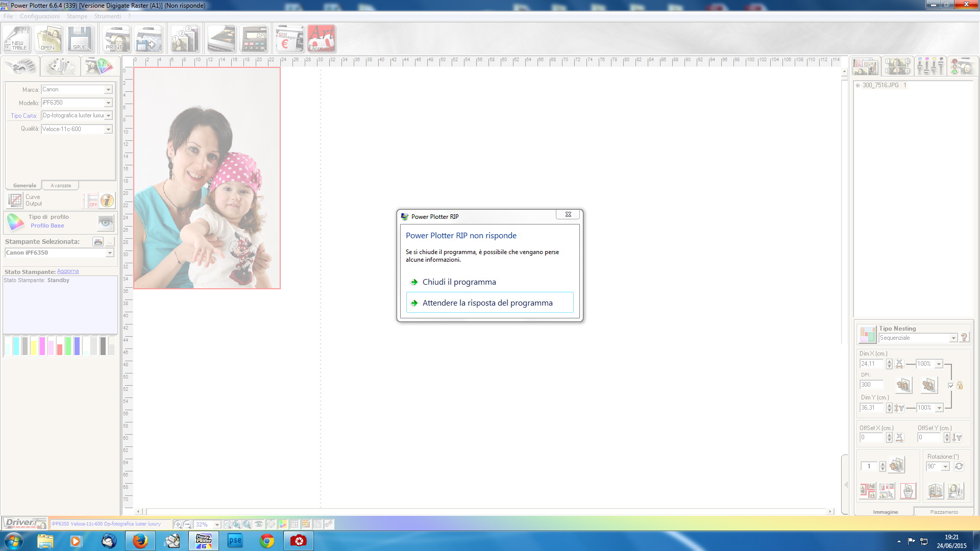Screen dimensions: 980x551
Task: Toggle the preview eye in bottom toolbar
Action: [x=259, y=524]
